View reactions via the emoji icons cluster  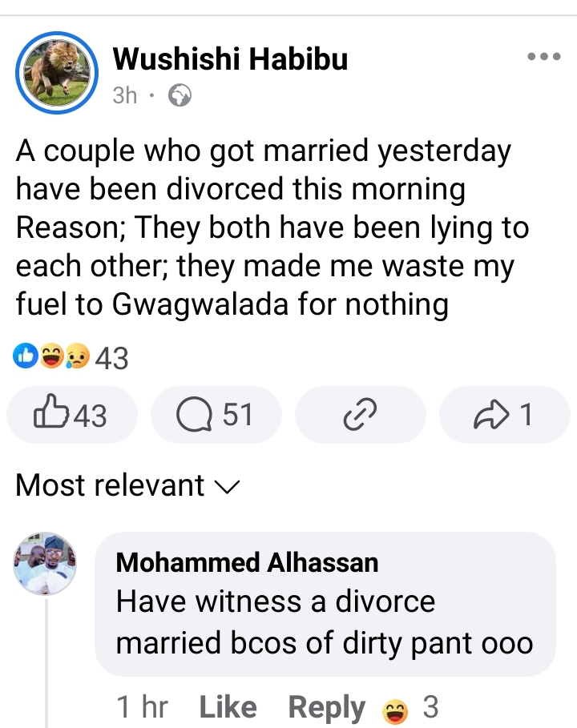(x=51, y=358)
